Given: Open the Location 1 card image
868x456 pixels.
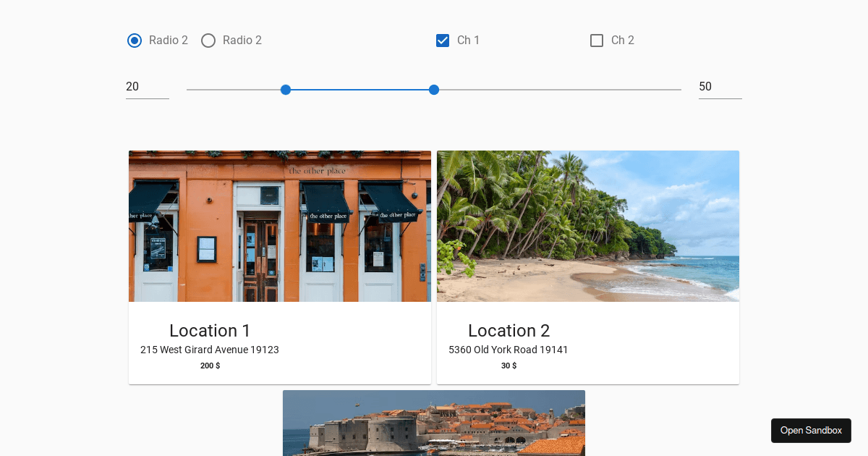Looking at the screenshot, I should 279,226.
